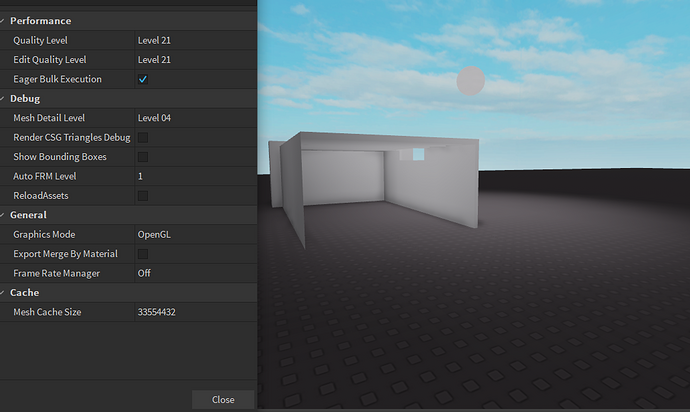The height and width of the screenshot is (412, 690).
Task: Collapse the Performance section
Action: click(3, 21)
